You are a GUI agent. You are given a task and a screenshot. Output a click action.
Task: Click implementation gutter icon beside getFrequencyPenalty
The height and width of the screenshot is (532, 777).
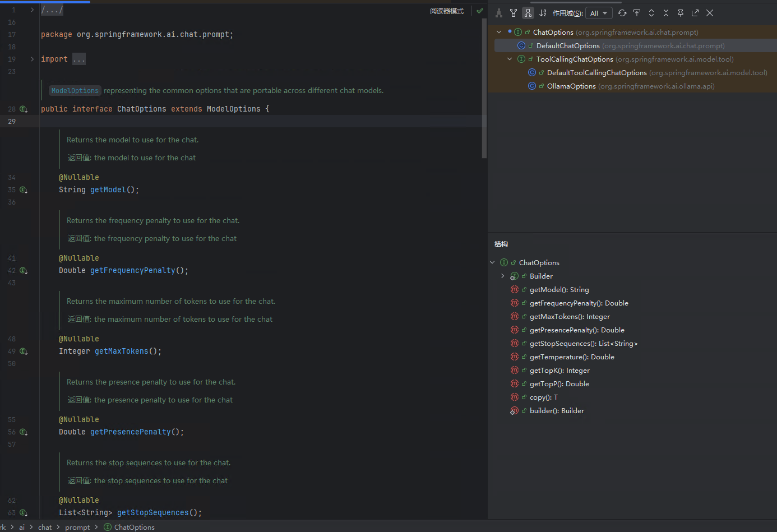24,271
